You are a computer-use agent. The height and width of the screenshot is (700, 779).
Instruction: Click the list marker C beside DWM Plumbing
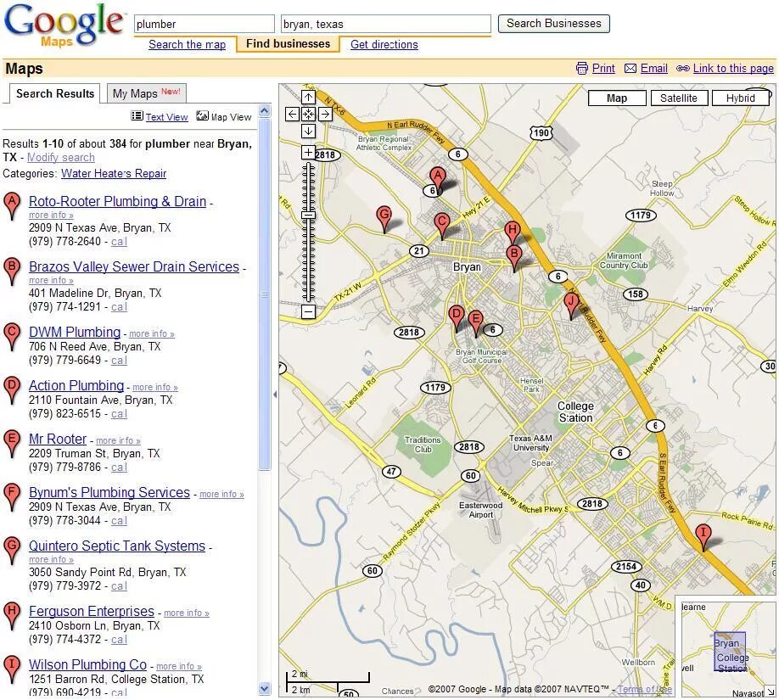[11, 337]
